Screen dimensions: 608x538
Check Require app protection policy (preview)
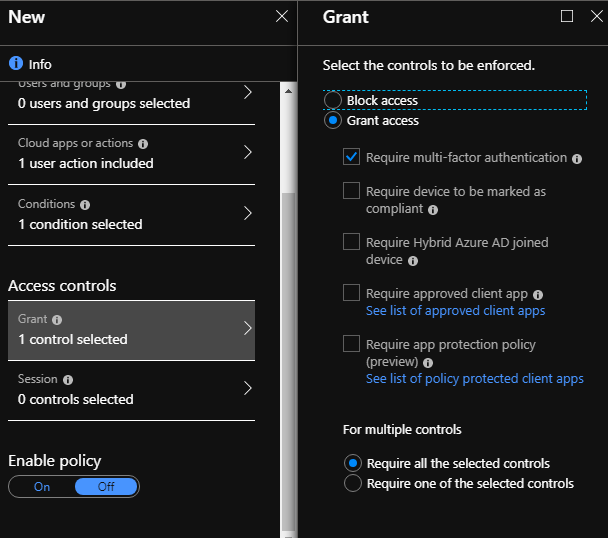click(351, 344)
